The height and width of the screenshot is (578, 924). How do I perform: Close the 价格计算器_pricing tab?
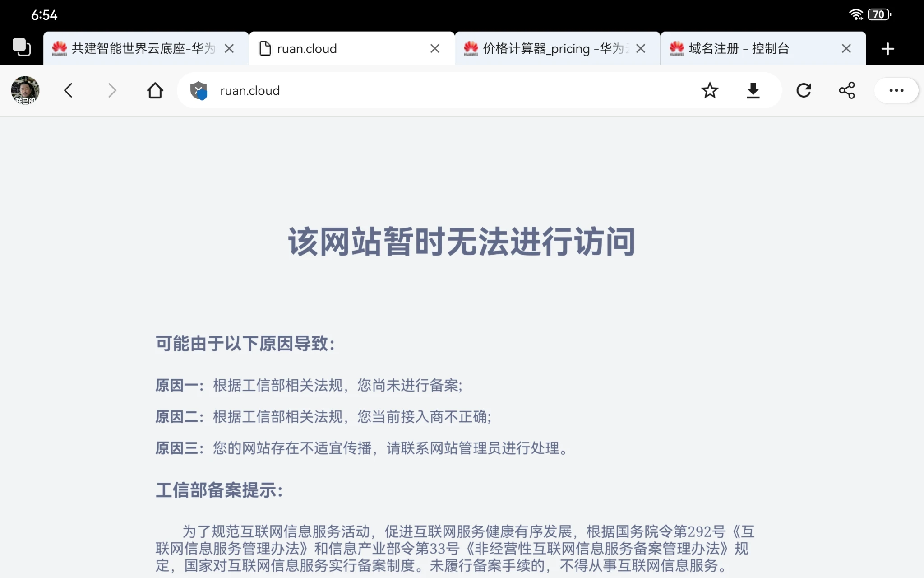(x=641, y=48)
